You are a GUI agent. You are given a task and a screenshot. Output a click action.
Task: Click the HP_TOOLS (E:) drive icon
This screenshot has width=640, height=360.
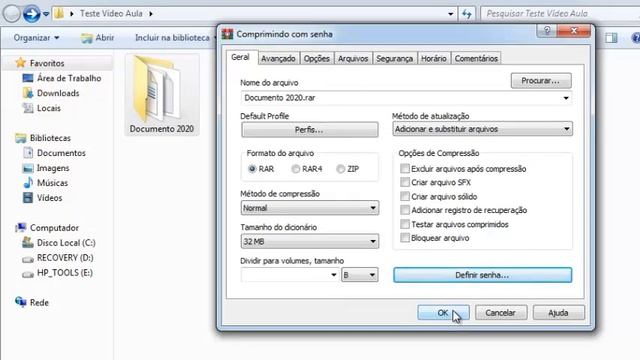(28, 274)
